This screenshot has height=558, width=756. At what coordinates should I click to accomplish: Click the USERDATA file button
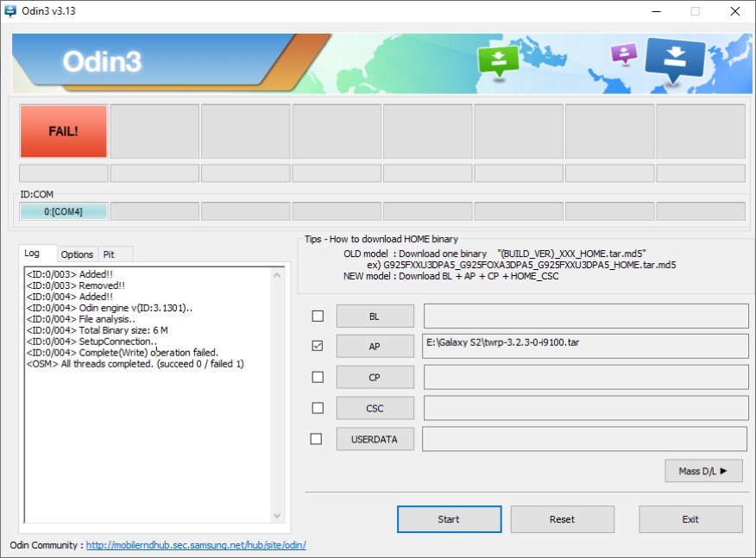coord(375,439)
